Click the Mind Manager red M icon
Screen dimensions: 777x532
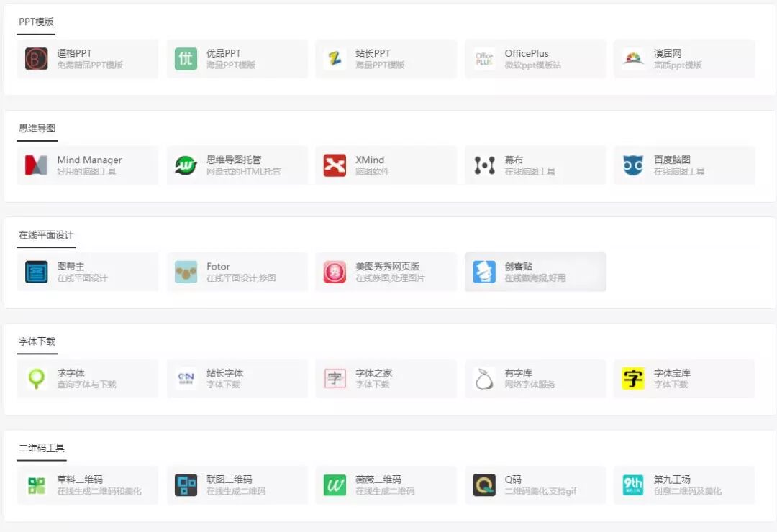tap(37, 165)
